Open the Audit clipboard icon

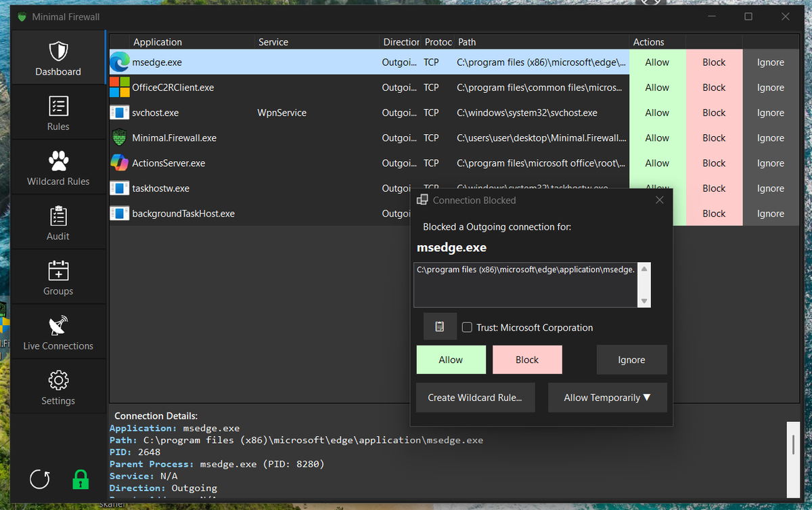pos(58,215)
